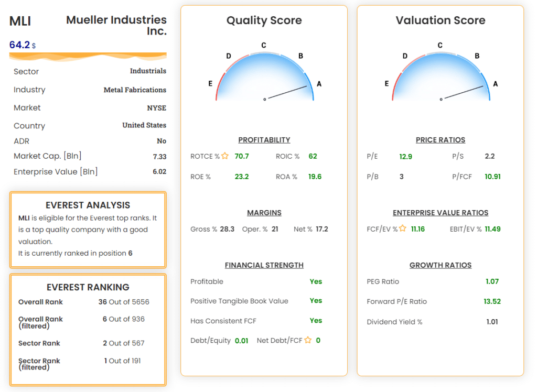The height and width of the screenshot is (392, 537).
Task: Click the Net Debt/FCF value 0
Action: tap(318, 340)
